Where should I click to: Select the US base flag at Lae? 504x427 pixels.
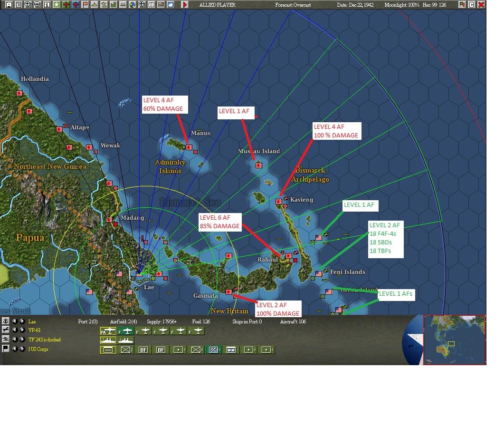[139, 274]
